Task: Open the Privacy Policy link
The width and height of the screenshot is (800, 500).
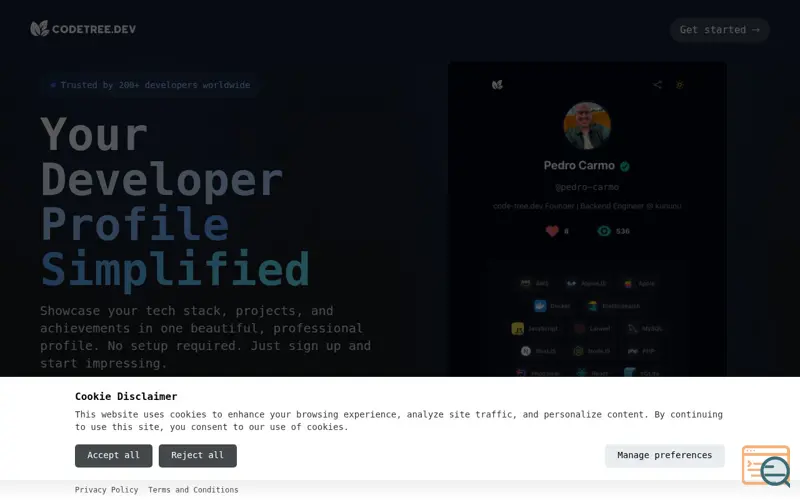Action: pos(106,490)
